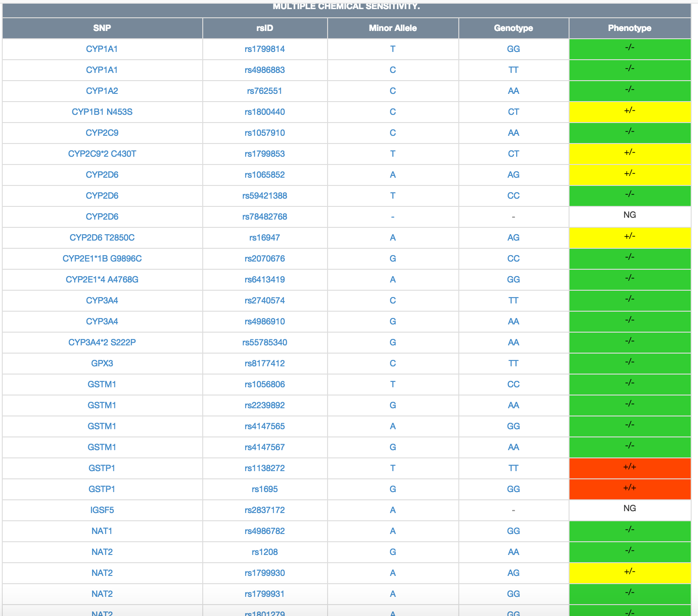The width and height of the screenshot is (698, 616).
Task: Click the rsID column header
Action: [x=265, y=28]
